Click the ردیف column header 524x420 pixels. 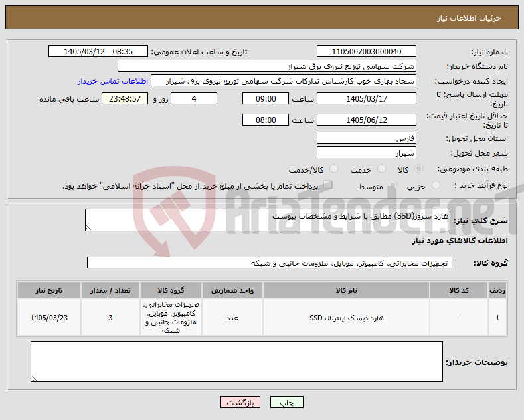(497, 290)
